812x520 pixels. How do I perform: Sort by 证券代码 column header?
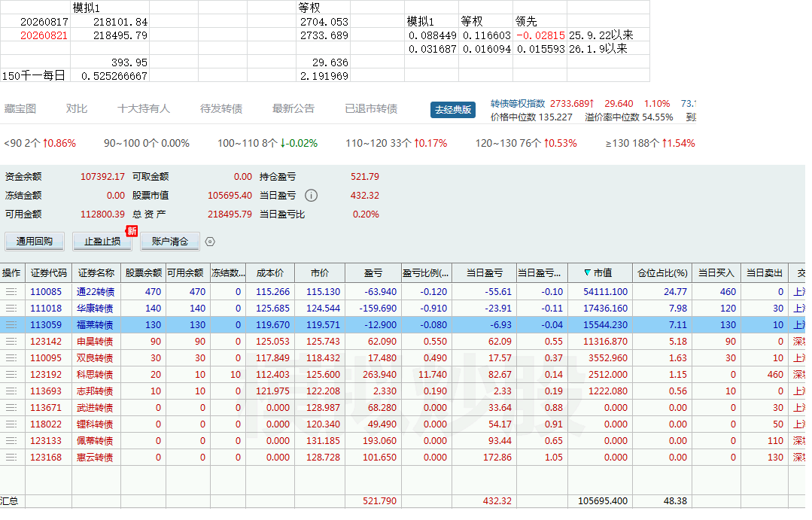(x=49, y=273)
